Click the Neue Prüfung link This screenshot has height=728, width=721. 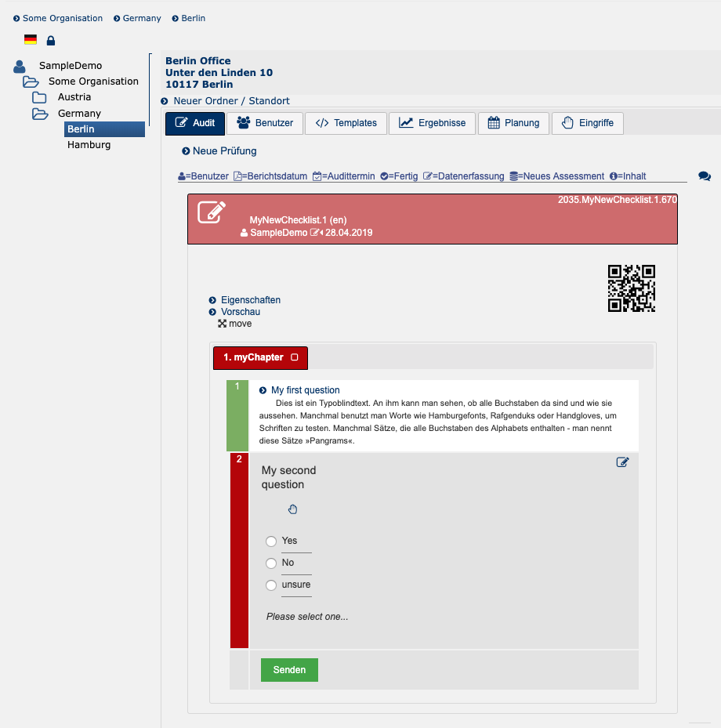coord(224,151)
